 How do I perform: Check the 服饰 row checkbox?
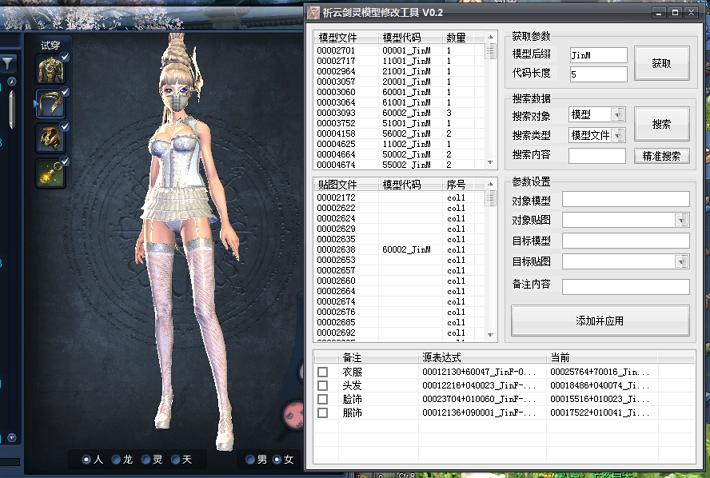click(x=322, y=413)
